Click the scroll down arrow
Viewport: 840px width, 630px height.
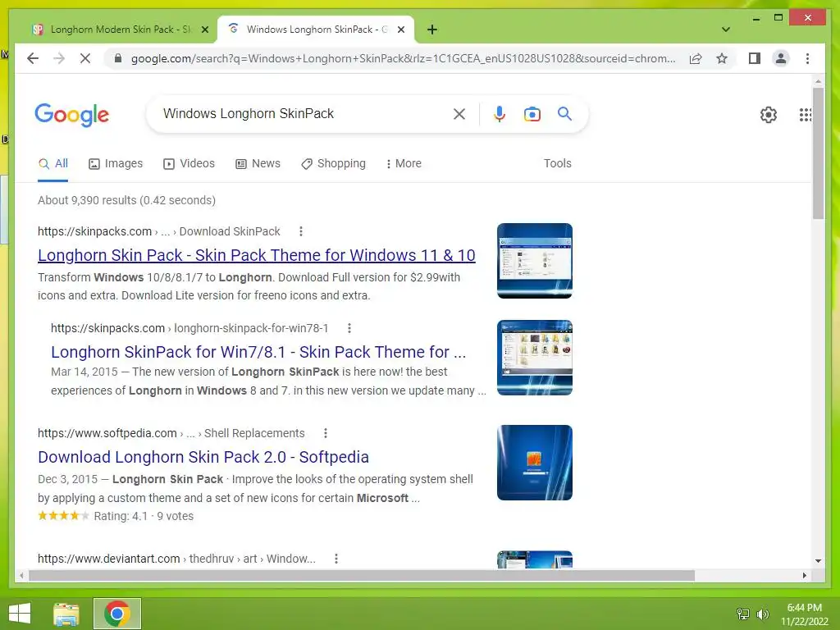pos(818,561)
